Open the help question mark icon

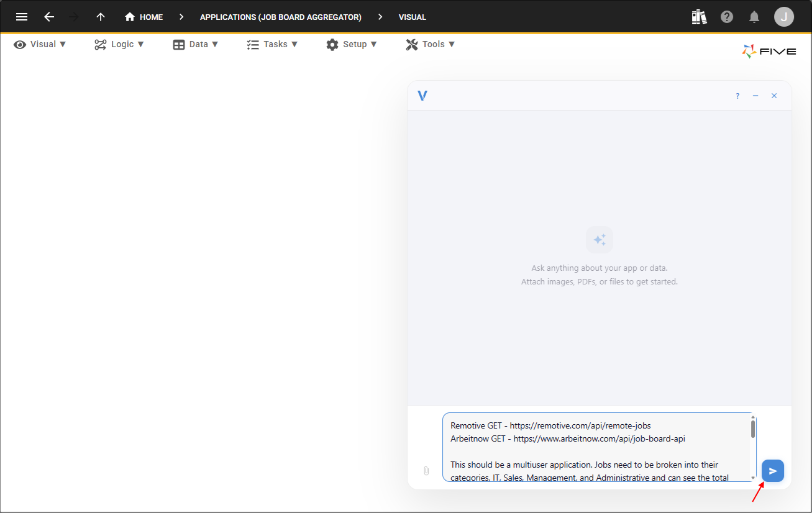(727, 17)
